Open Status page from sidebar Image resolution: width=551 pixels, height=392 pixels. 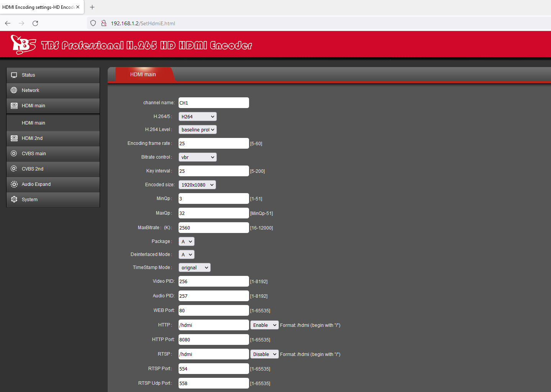click(53, 75)
